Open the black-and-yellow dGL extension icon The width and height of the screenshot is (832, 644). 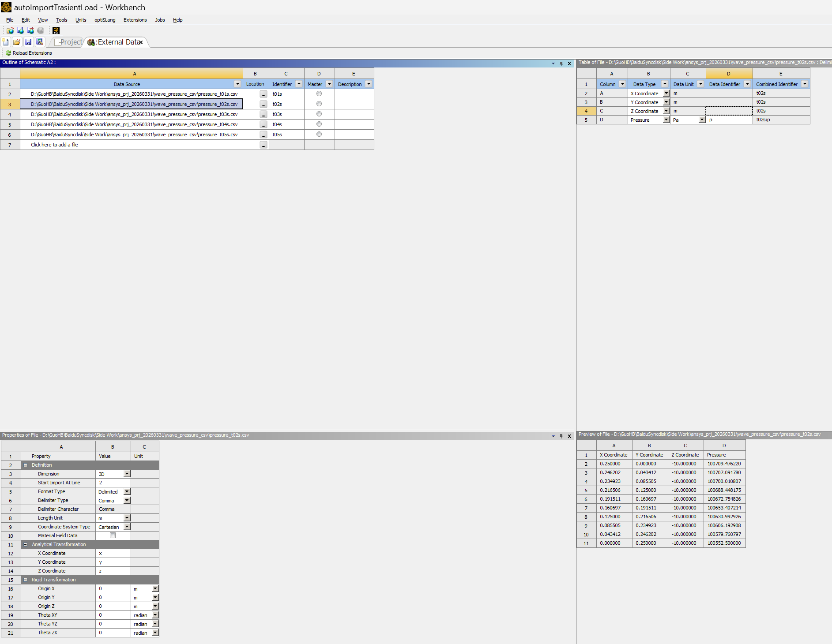click(x=56, y=30)
